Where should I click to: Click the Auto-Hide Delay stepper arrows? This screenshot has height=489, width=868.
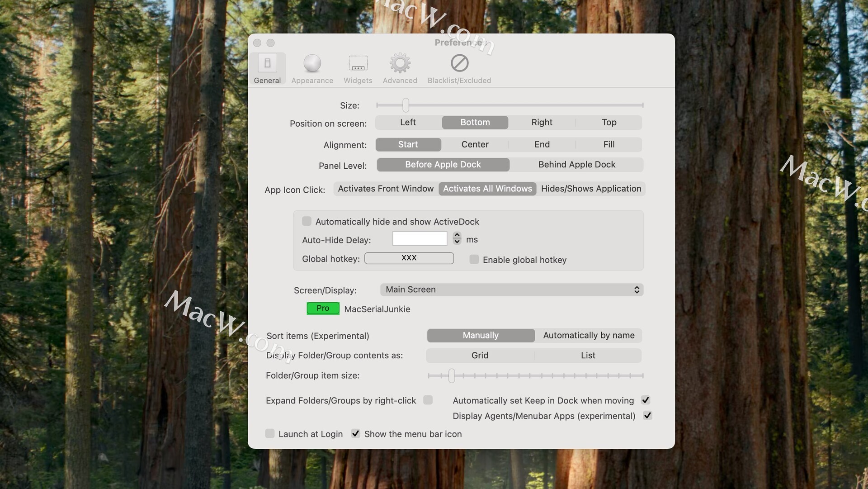click(x=457, y=238)
